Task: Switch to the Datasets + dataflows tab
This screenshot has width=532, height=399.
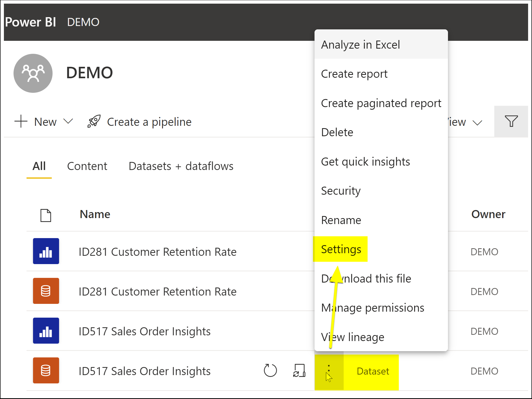Action: tap(181, 166)
